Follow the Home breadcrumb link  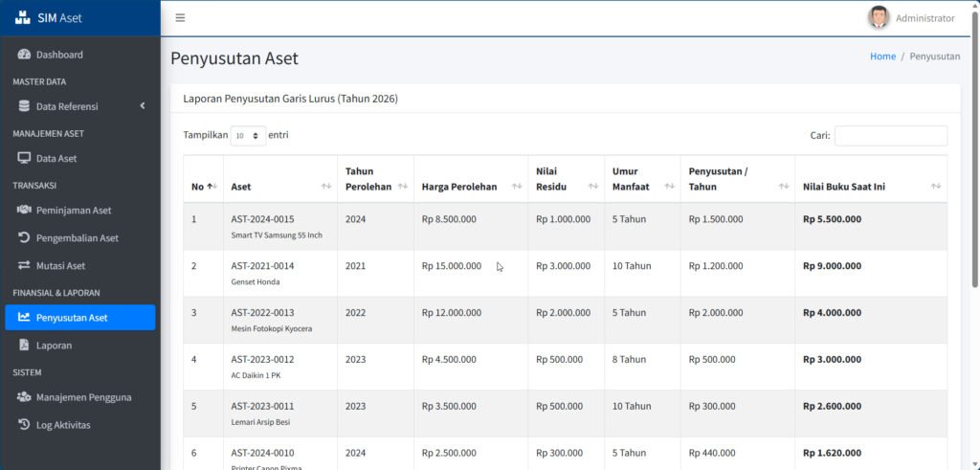[882, 56]
